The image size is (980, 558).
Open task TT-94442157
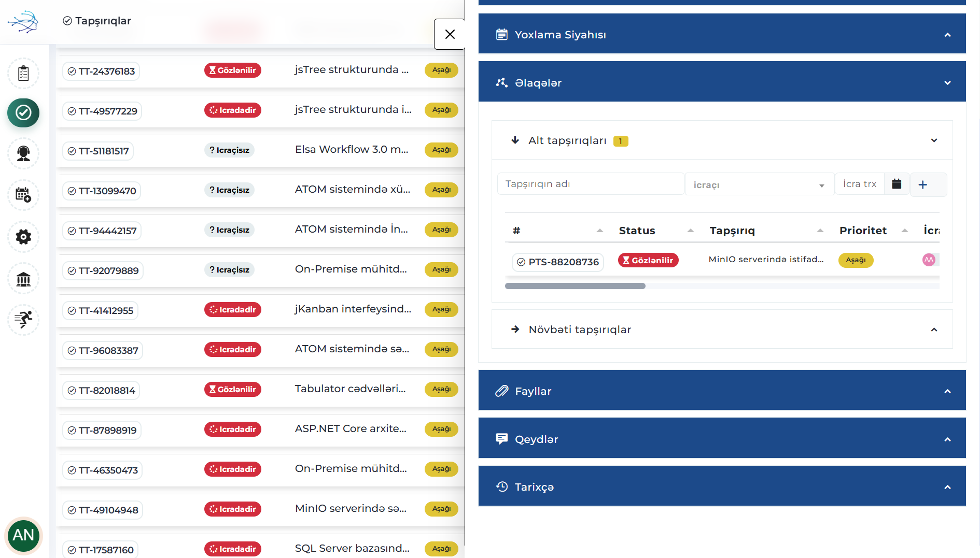coord(102,231)
